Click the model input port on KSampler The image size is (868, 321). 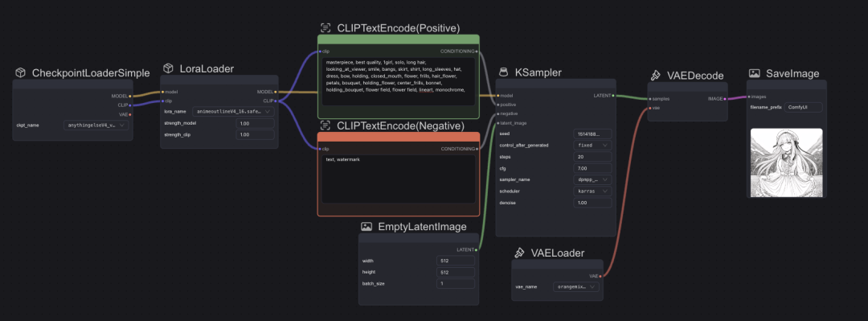497,96
